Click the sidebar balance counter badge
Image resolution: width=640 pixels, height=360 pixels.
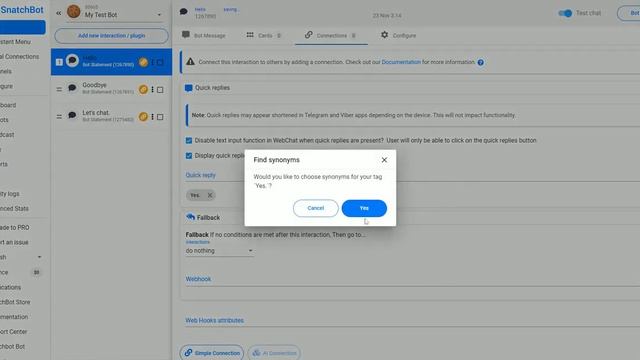36,272
